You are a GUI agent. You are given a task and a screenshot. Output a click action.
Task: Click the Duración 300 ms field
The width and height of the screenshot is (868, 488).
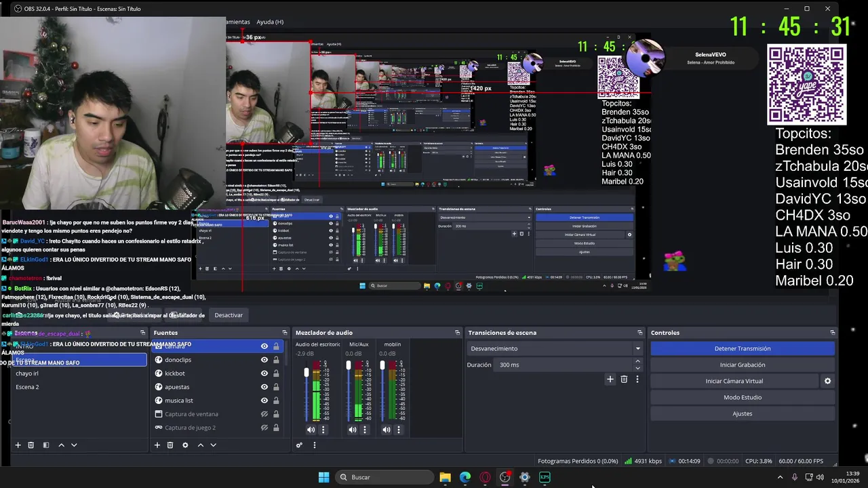[564, 365]
